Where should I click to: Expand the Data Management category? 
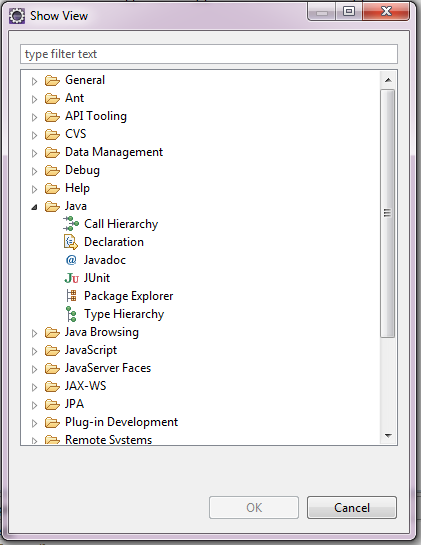click(x=34, y=153)
